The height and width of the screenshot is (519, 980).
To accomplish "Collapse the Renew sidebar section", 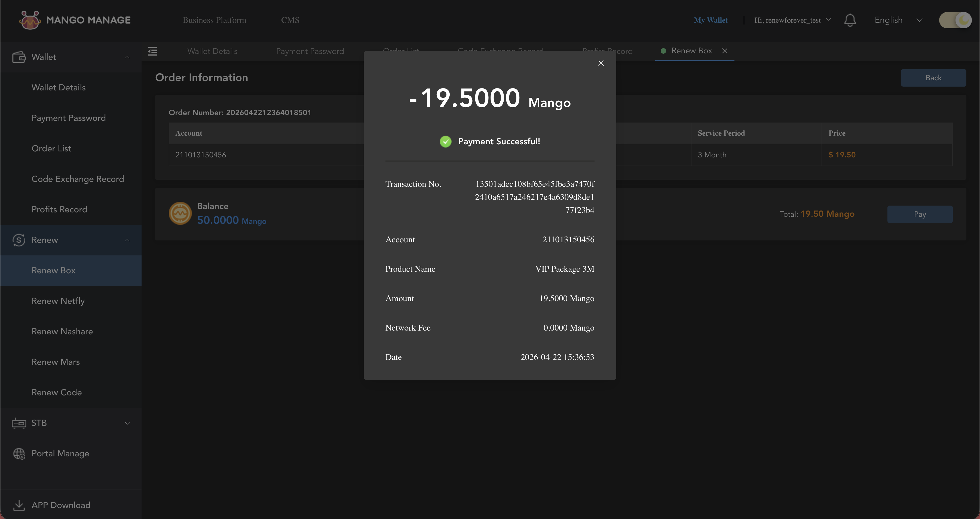I will pos(127,240).
